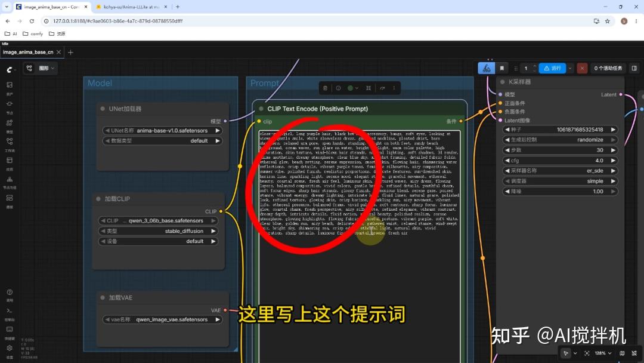Click inside the positive prompt text area
Screen dimensions: 644x363
tap(360, 247)
